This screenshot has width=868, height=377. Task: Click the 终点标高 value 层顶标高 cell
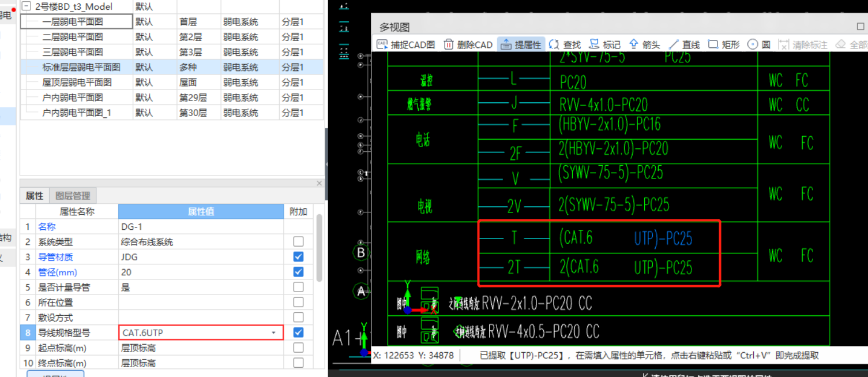click(201, 363)
